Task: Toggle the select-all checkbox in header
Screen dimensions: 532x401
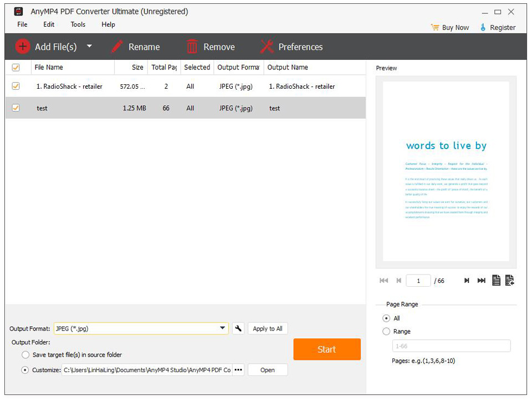Action: [x=16, y=67]
